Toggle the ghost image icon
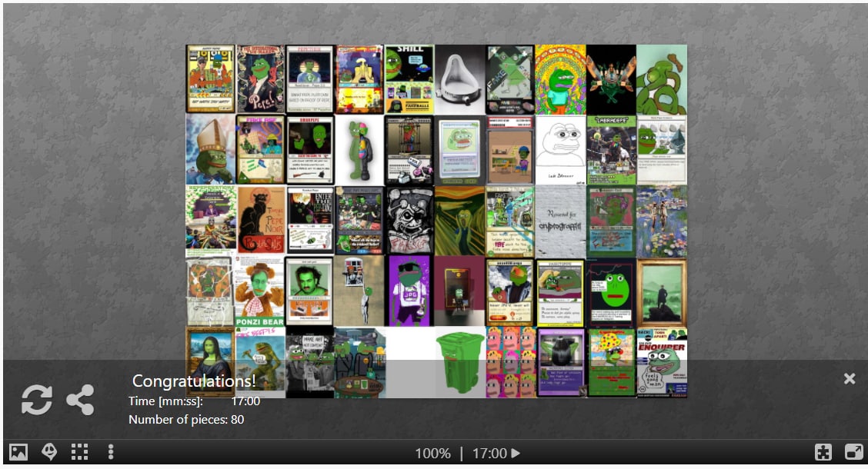Screen dimensions: 868x469 point(49,452)
